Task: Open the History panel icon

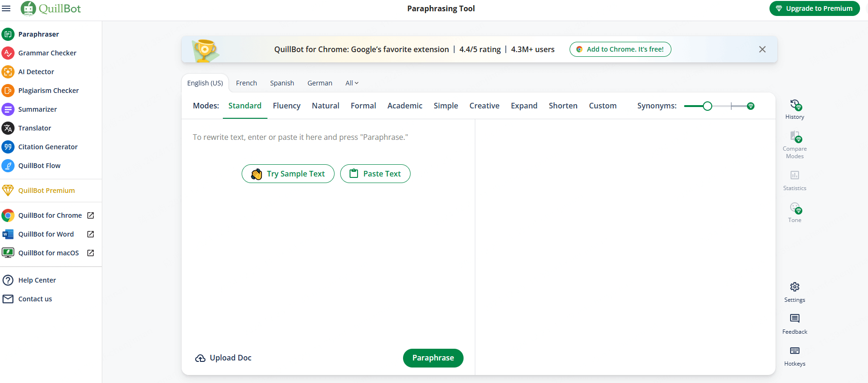Action: pyautogui.click(x=795, y=105)
